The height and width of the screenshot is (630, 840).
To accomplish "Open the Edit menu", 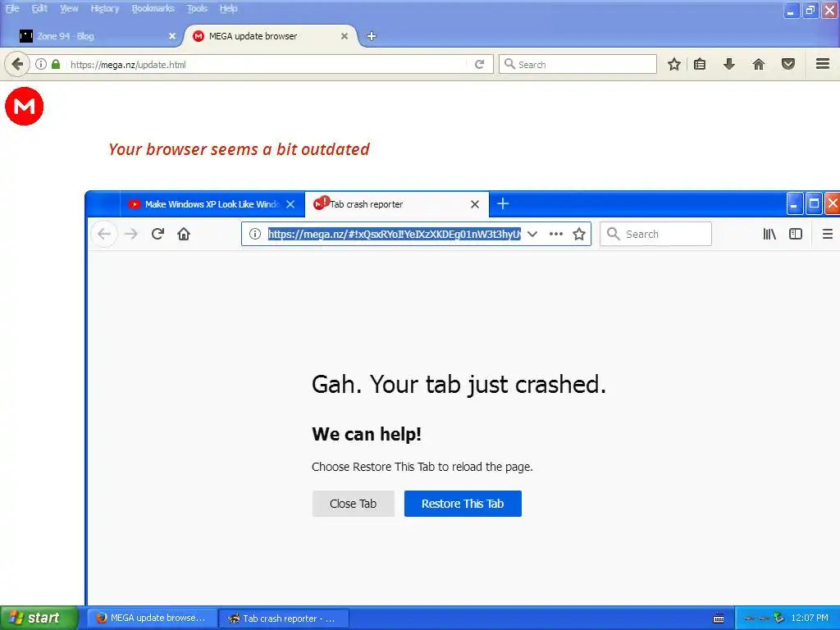I will pos(39,8).
